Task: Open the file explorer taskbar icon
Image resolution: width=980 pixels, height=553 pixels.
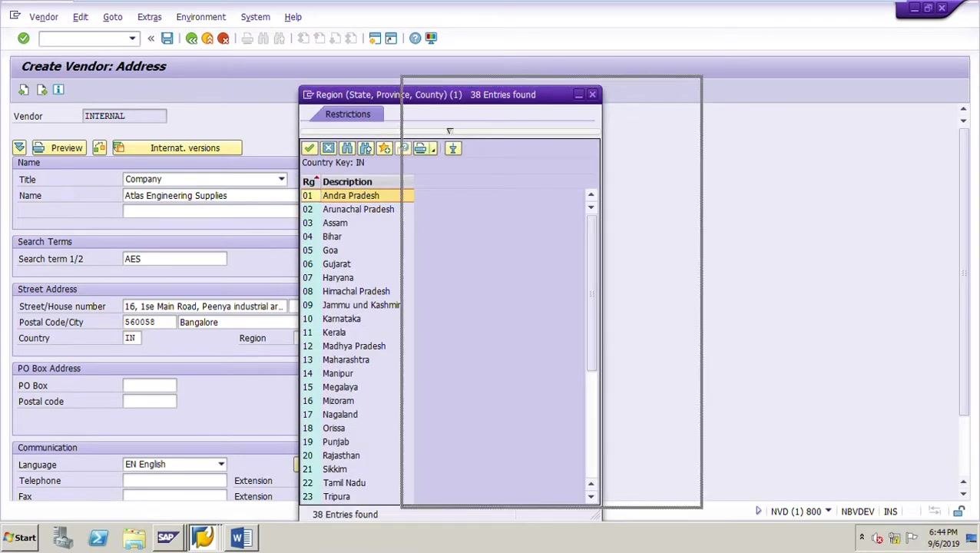Action: [x=134, y=538]
